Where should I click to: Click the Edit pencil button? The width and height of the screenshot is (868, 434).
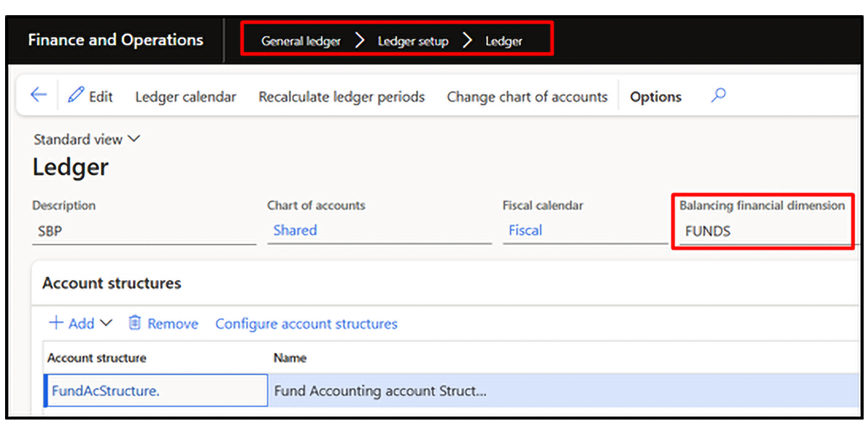point(90,96)
